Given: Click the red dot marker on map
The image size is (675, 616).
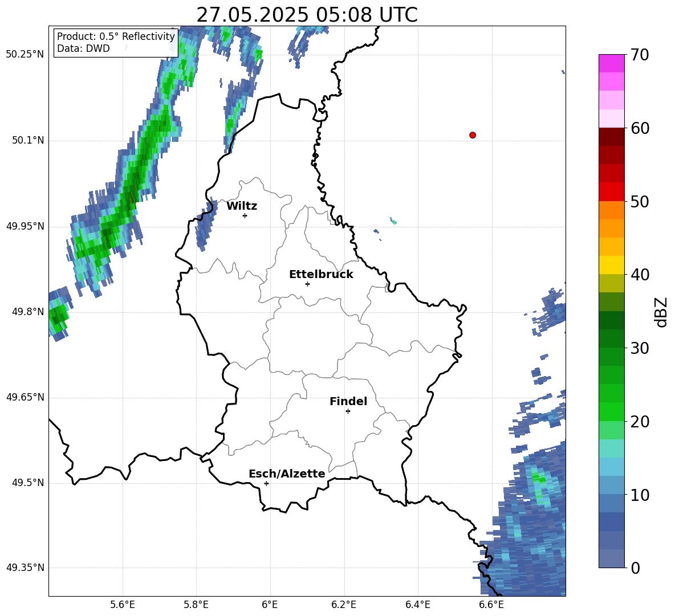Looking at the screenshot, I should (473, 135).
